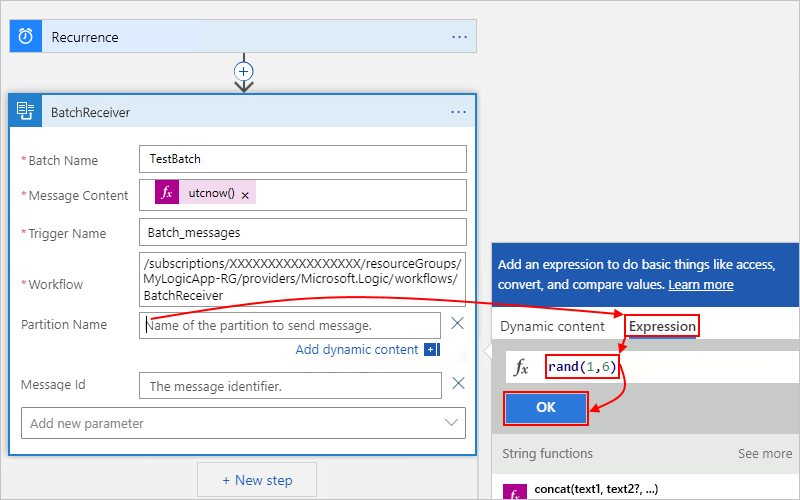Screen dimensions: 800x500
Task: Confirm the expression with OK
Action: point(546,408)
